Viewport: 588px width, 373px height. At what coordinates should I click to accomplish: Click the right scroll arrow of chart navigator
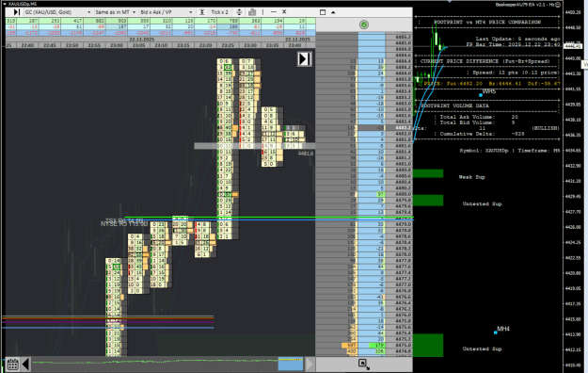[310, 364]
